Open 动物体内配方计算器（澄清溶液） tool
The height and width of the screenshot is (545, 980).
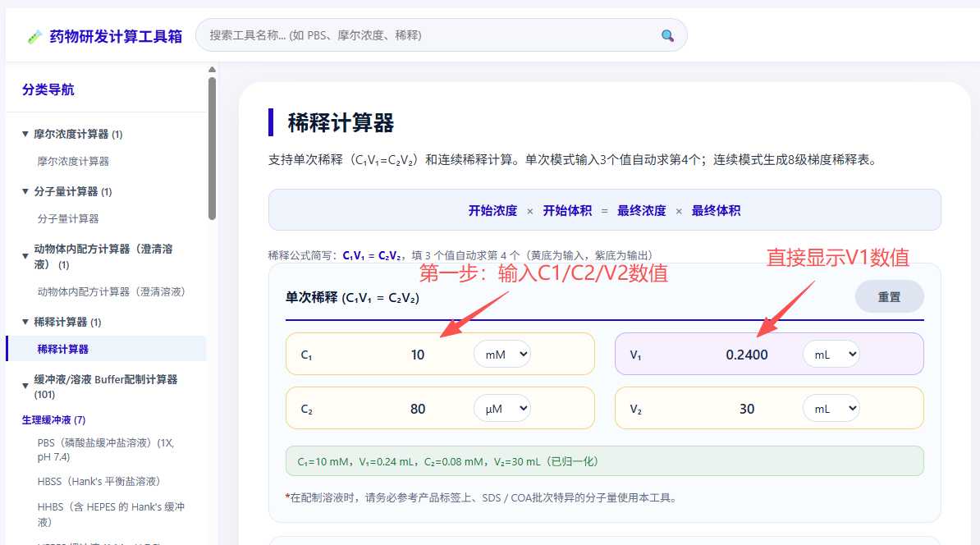(112, 292)
